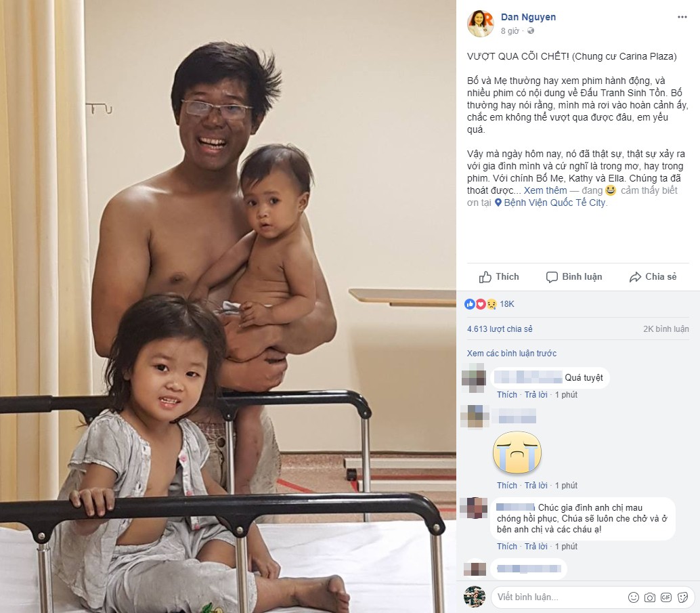Open the sticker picker icon
700x613 pixels.
pyautogui.click(x=682, y=597)
